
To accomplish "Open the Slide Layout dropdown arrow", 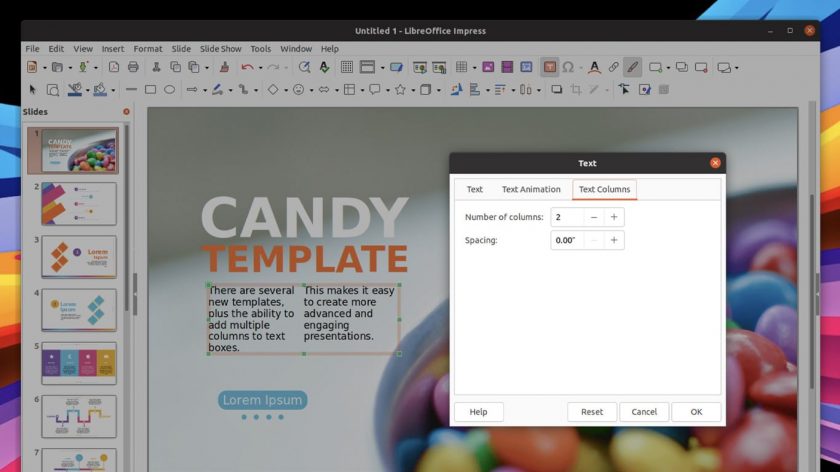I will (x=737, y=68).
